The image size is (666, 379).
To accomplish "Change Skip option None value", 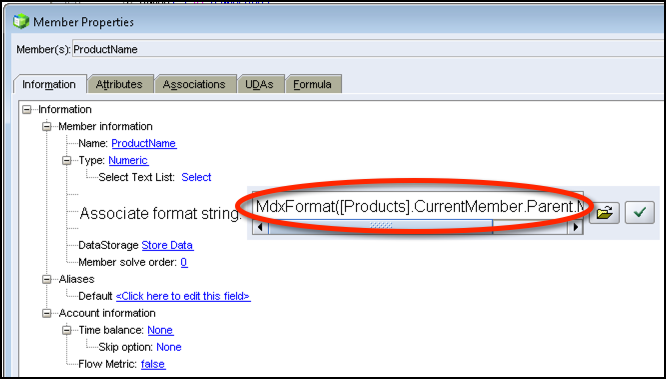I will 169,347.
